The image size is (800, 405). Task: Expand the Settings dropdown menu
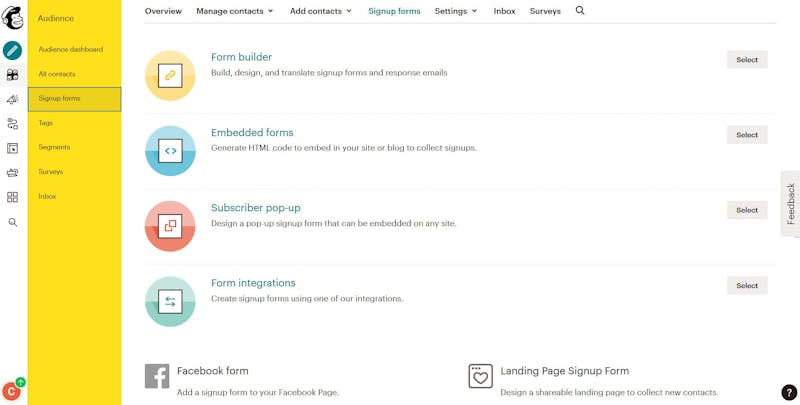click(x=456, y=11)
